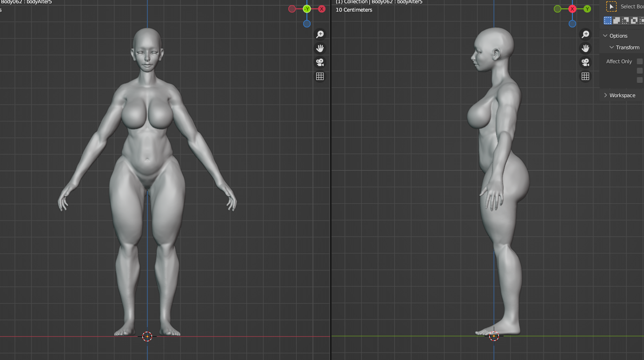
Task: Click green Y axis on right viewport gizmo
Action: [587, 9]
